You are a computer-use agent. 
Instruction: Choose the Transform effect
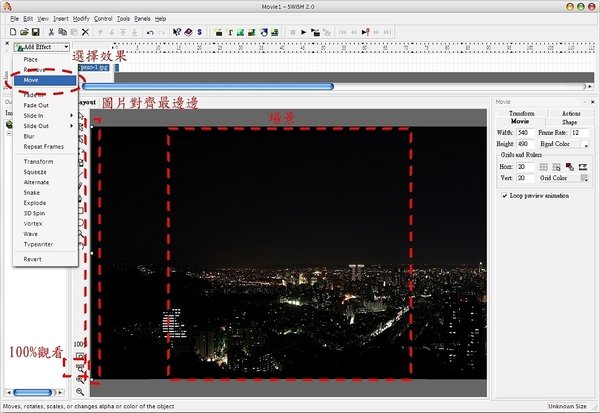click(x=45, y=162)
